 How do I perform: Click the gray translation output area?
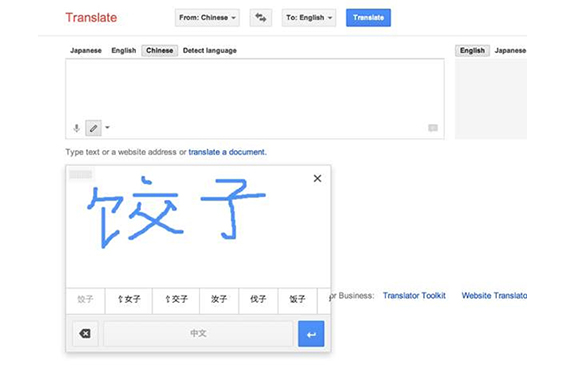pyautogui.click(x=491, y=99)
